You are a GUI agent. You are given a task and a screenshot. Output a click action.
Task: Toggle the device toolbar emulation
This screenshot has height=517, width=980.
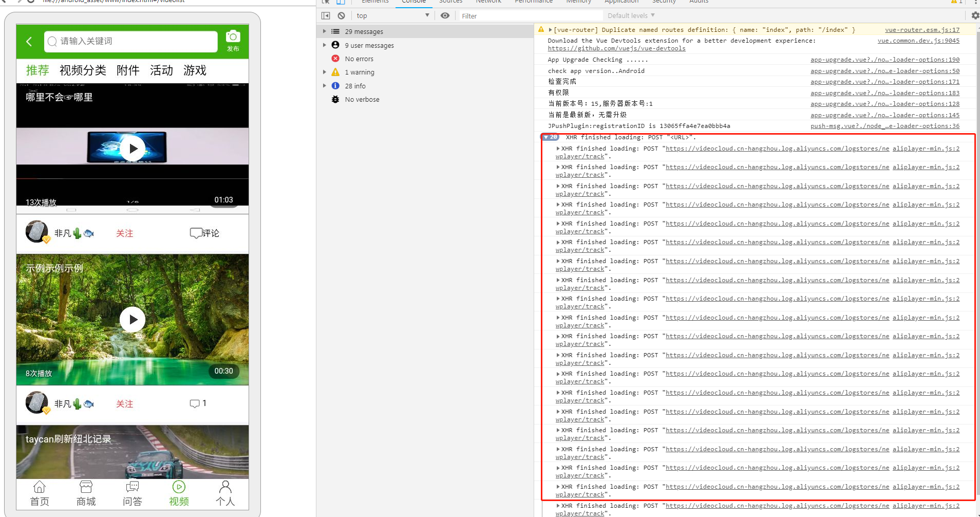[x=341, y=2]
